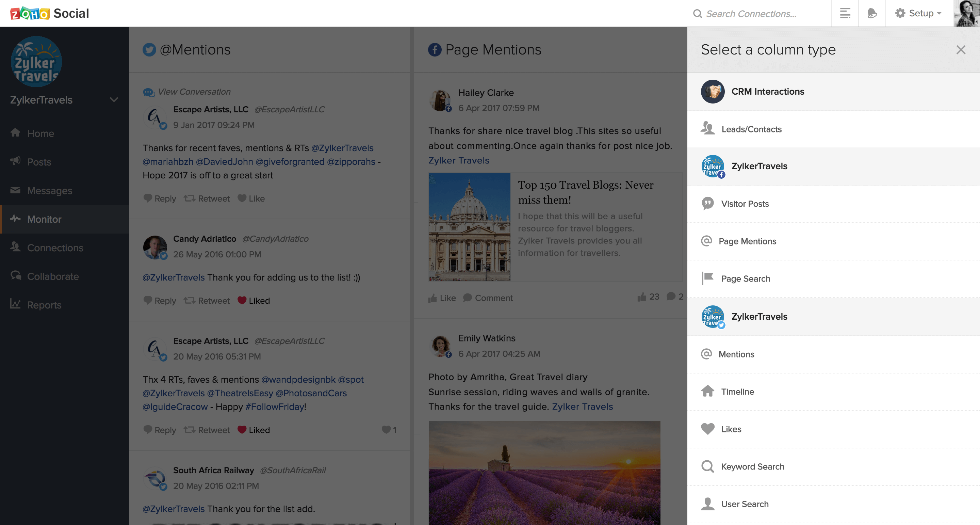Screen dimensions: 980x525
Task: Click the notifications icon next to Setup
Action: [872, 13]
